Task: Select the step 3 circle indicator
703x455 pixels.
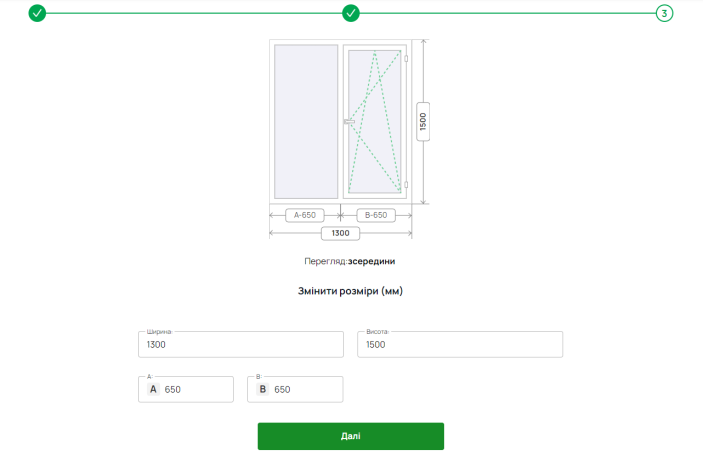Action: 664,13
